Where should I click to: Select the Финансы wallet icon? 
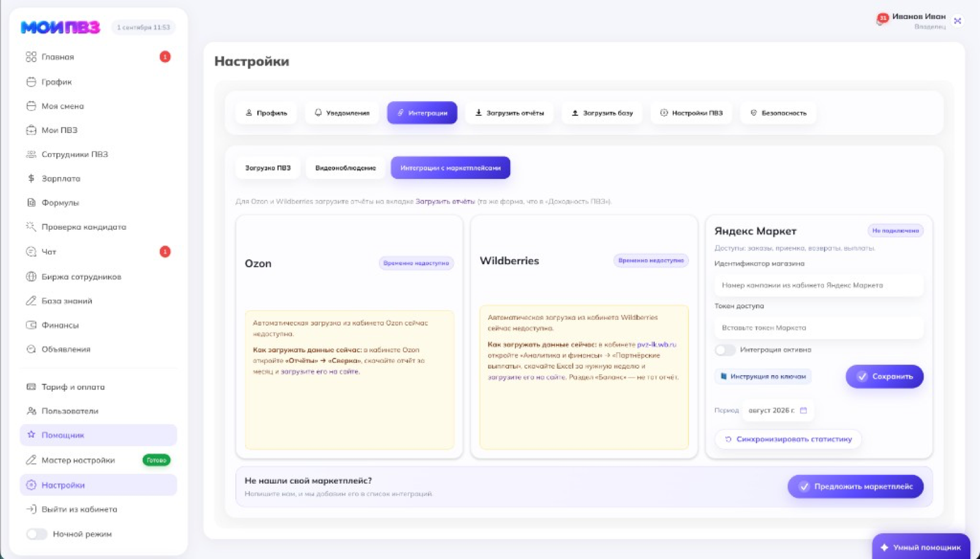(31, 325)
